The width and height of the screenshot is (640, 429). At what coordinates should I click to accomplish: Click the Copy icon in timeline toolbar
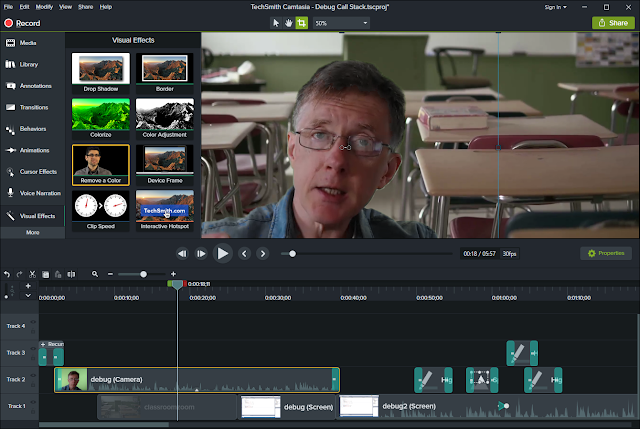pyautogui.click(x=45, y=274)
